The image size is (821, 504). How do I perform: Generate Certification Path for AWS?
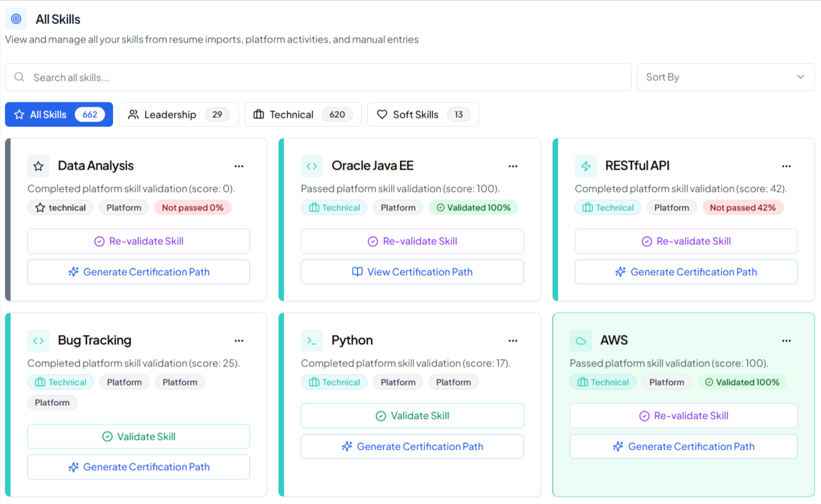pyautogui.click(x=683, y=447)
